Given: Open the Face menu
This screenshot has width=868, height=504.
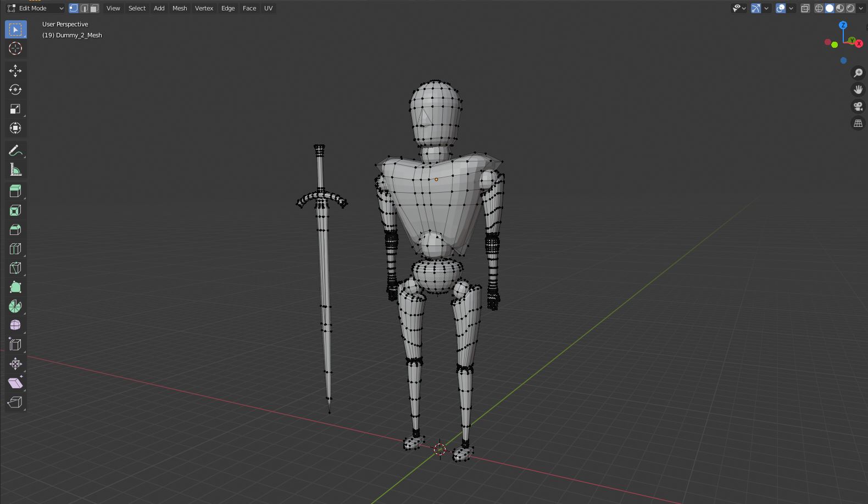Looking at the screenshot, I should click(249, 8).
